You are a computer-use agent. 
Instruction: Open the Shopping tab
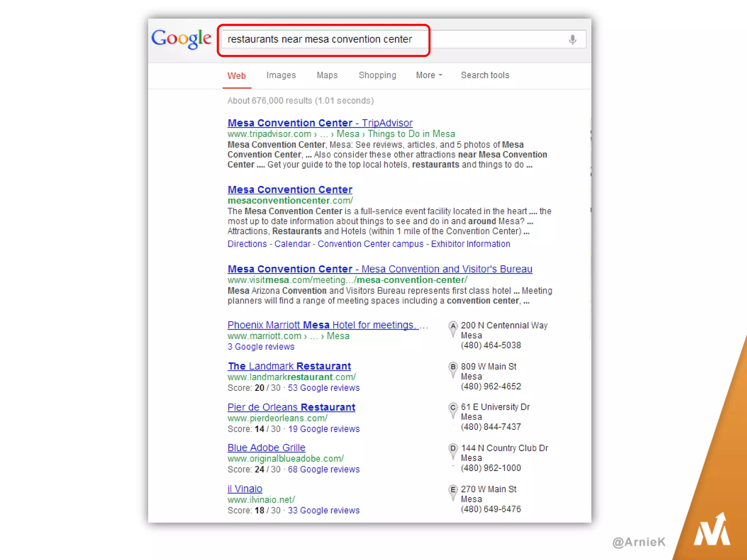click(377, 75)
